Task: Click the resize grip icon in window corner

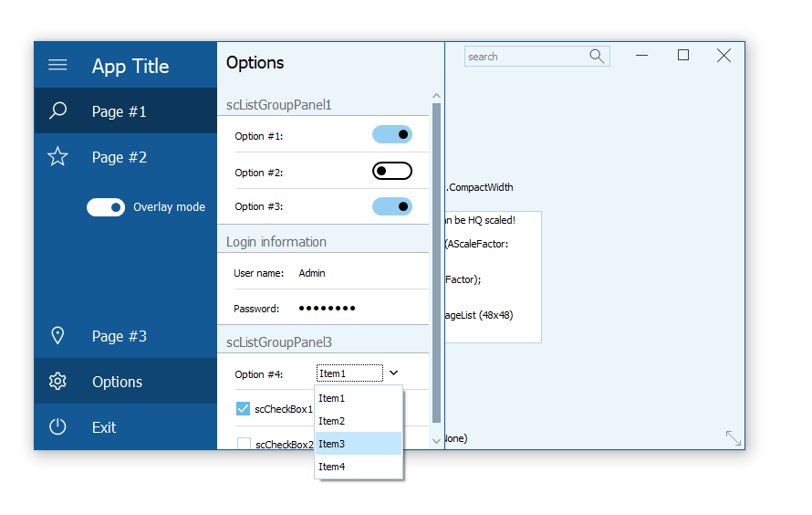Action: 734,438
